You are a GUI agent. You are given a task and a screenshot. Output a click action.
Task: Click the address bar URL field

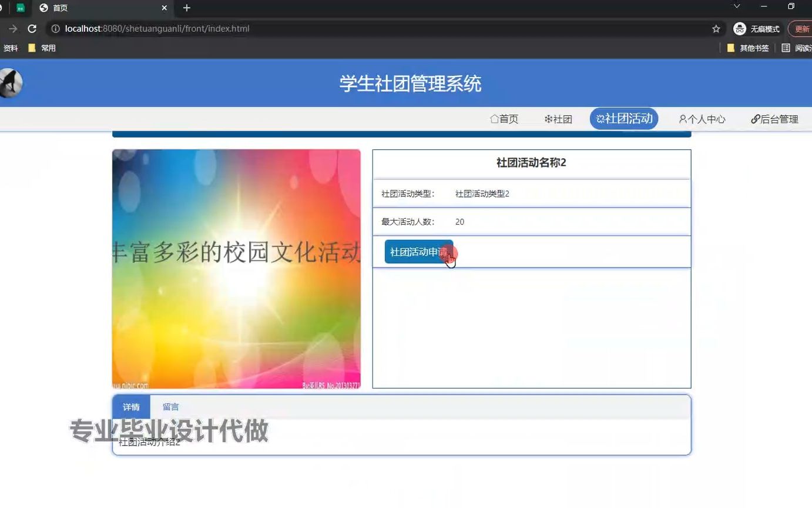click(235, 28)
